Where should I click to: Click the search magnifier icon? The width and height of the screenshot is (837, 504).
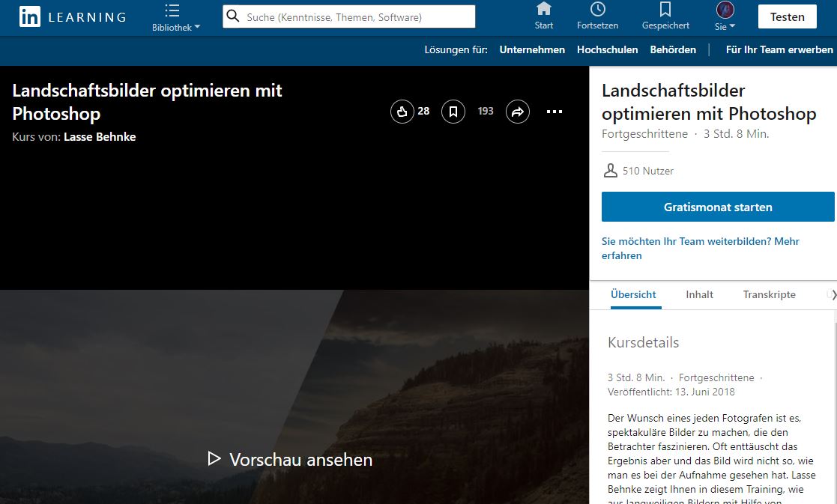[233, 16]
